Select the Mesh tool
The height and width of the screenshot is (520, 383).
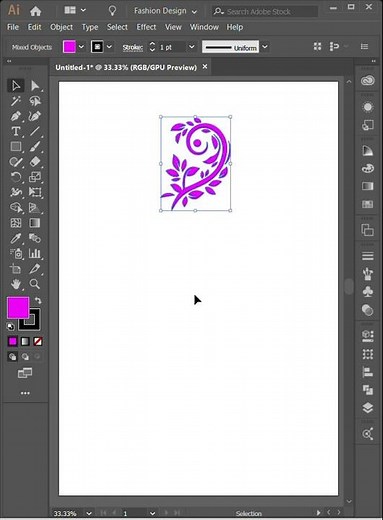(x=16, y=223)
